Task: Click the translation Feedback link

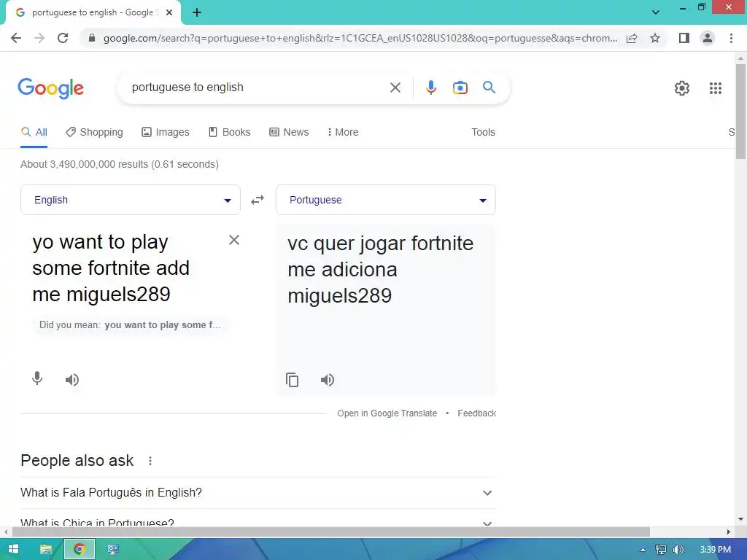Action: 477,413
